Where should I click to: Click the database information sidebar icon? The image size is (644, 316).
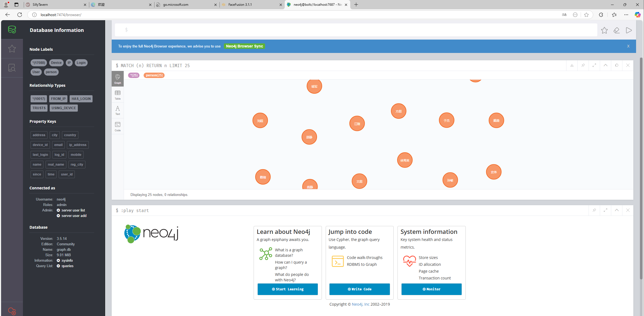coord(12,29)
